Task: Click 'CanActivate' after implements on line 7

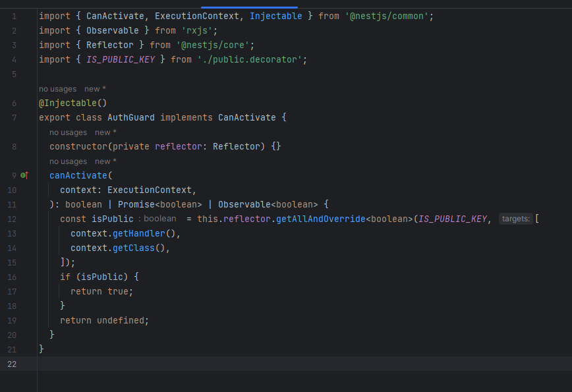Action: click(247, 117)
